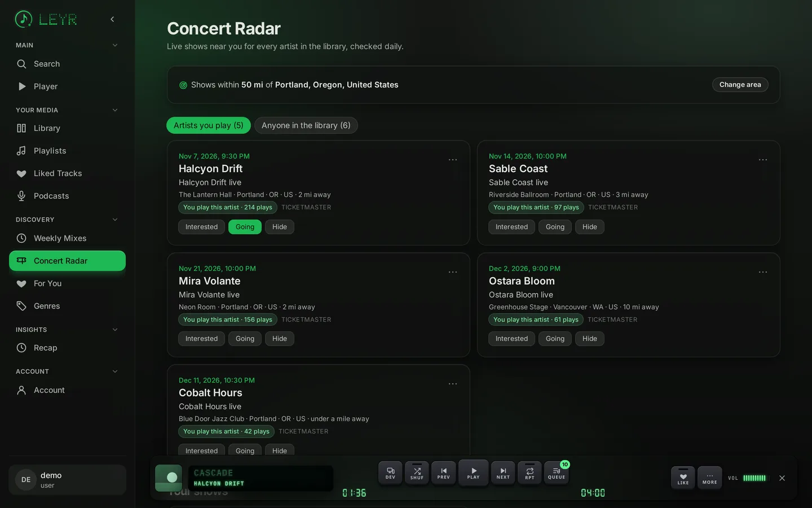Open the demo user profile
812x508 pixels.
coord(67,480)
